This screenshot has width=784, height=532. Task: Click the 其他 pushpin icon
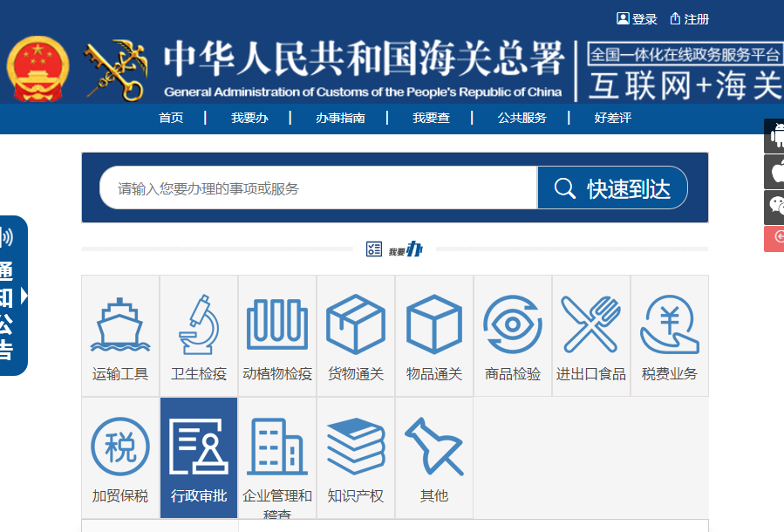tap(434, 447)
